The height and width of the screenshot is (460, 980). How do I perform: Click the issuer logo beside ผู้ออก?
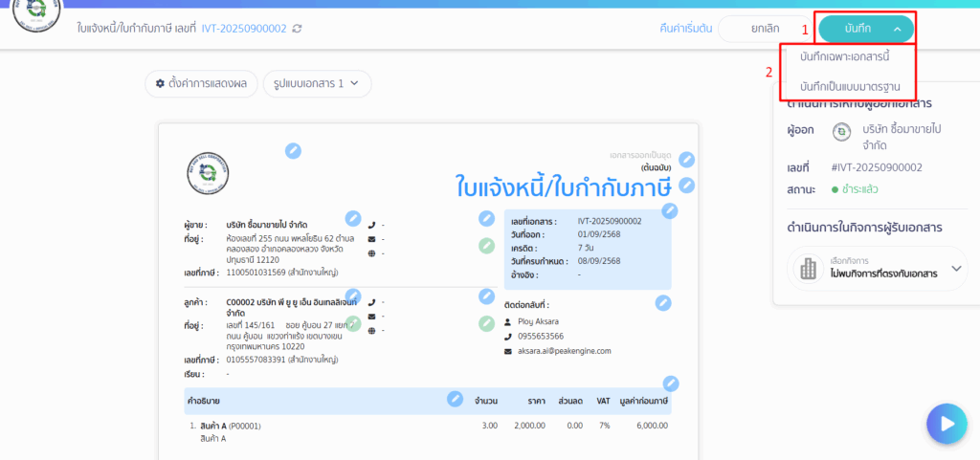click(842, 132)
